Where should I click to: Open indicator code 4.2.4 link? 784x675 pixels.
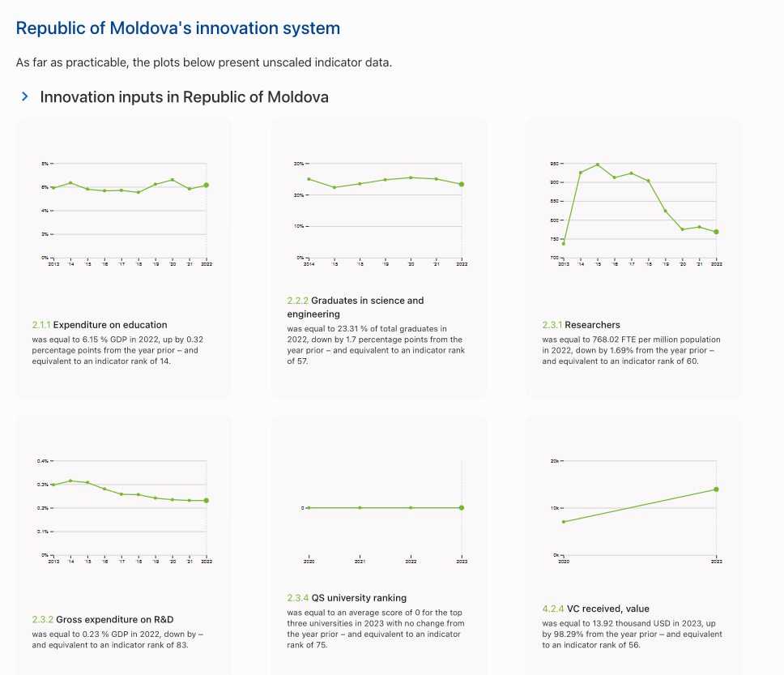pos(552,609)
